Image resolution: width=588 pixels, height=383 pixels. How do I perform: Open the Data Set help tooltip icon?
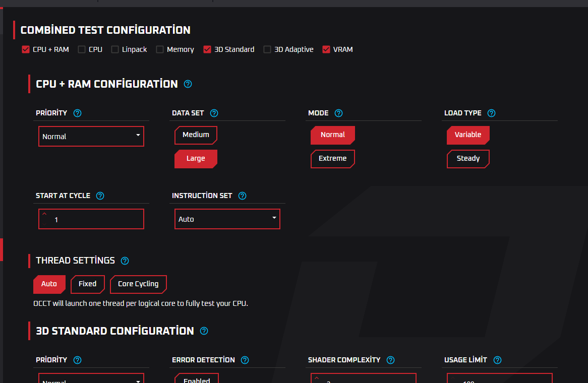(214, 113)
